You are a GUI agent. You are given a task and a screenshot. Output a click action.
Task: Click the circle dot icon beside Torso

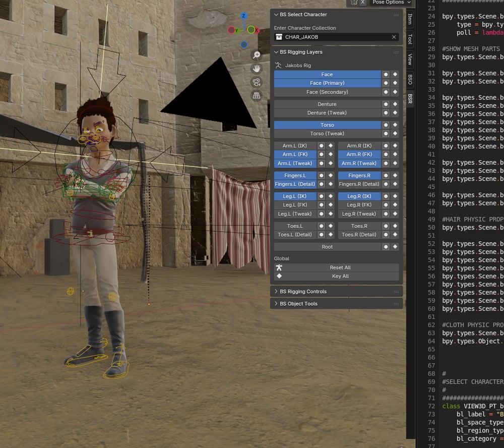click(x=386, y=125)
